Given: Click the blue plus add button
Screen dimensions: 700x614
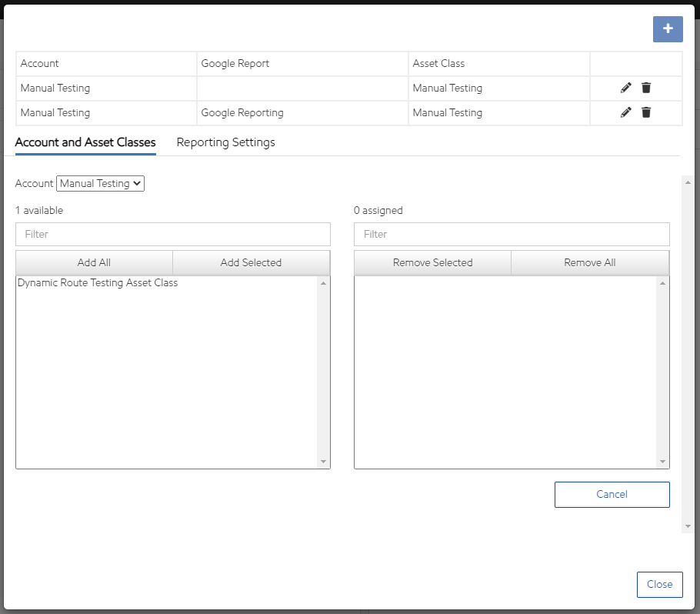Looking at the screenshot, I should [x=667, y=28].
